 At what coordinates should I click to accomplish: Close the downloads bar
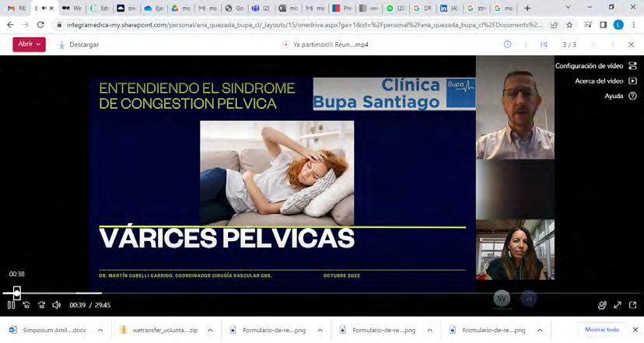635,330
